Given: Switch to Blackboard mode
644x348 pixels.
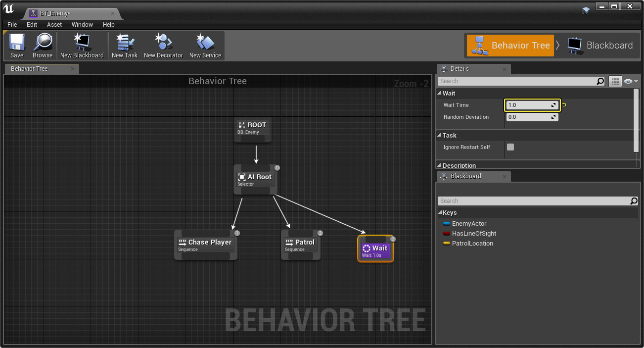Looking at the screenshot, I should coord(600,46).
